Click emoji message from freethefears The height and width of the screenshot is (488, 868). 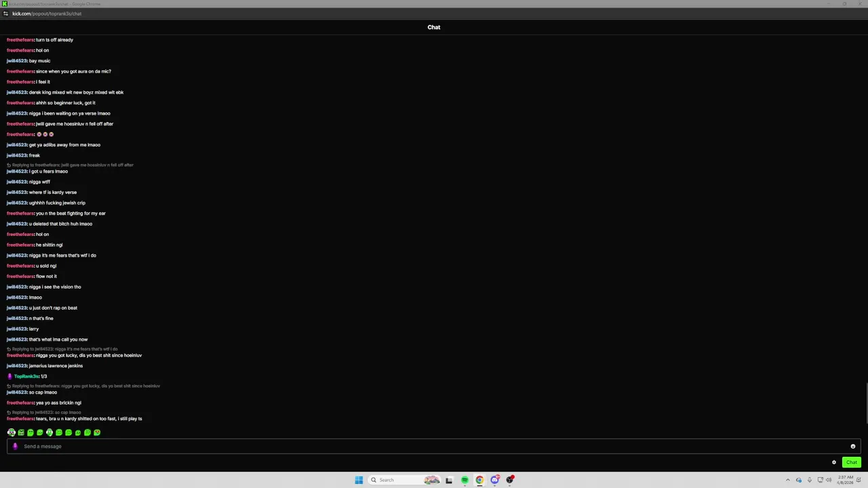[45, 134]
